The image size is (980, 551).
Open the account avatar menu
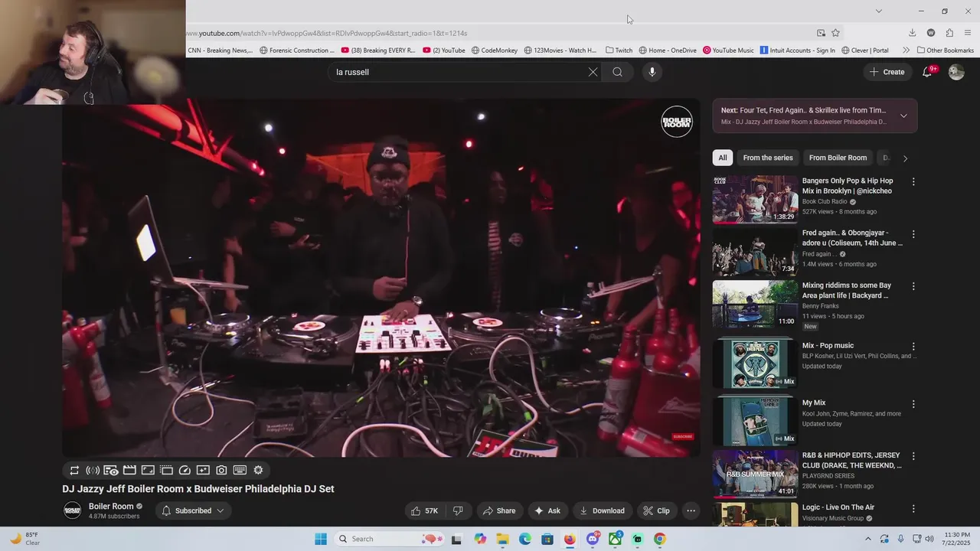[x=956, y=72]
